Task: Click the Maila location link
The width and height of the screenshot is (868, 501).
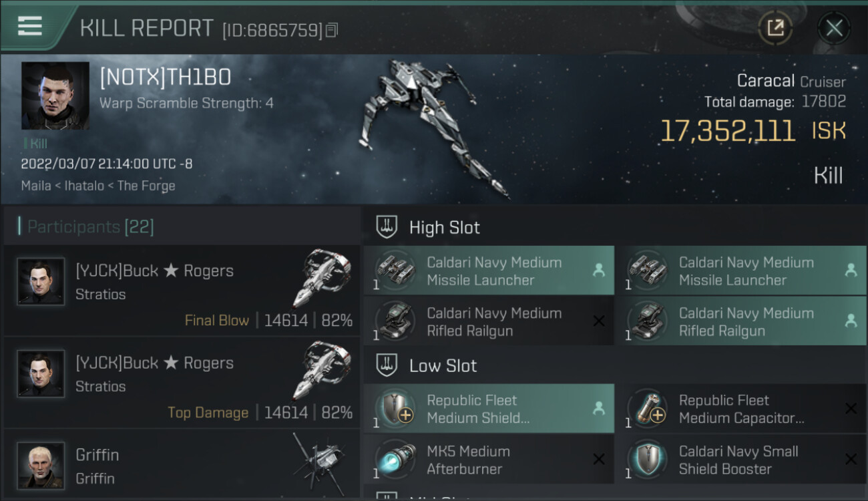Action: point(36,186)
